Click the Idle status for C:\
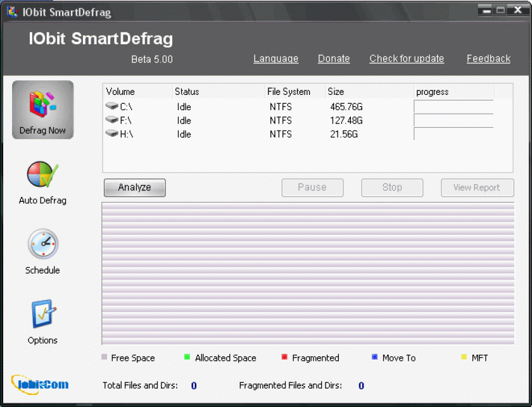 (184, 107)
